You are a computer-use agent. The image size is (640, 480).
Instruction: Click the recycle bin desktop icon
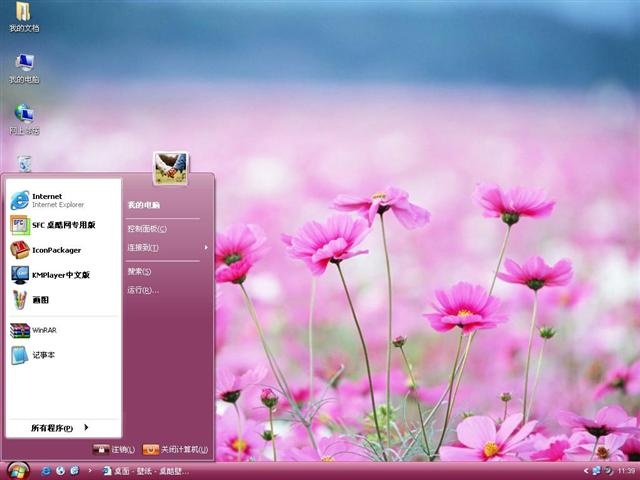24,163
